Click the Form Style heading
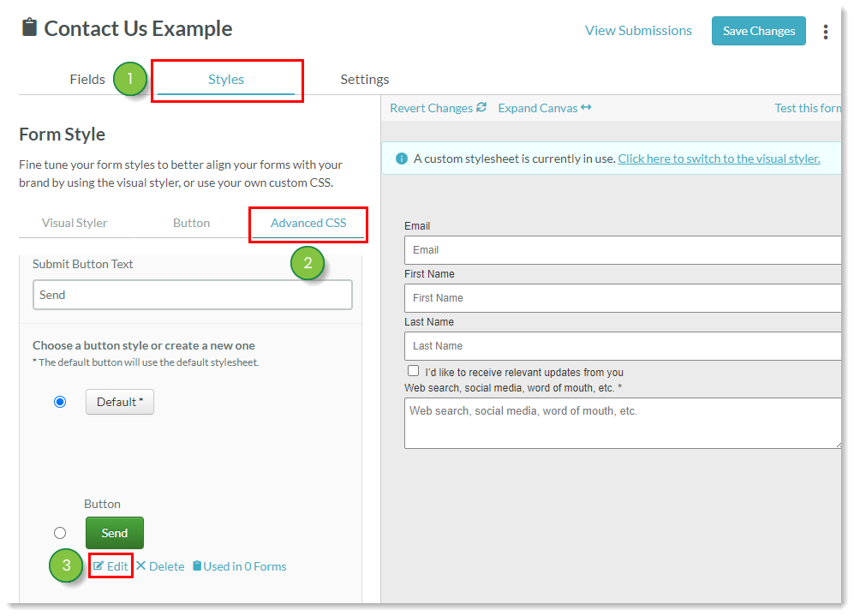854x616 pixels. (62, 134)
